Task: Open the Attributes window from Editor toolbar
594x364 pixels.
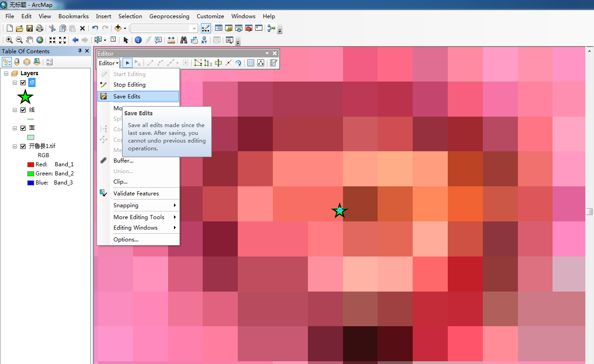Action: (x=251, y=63)
